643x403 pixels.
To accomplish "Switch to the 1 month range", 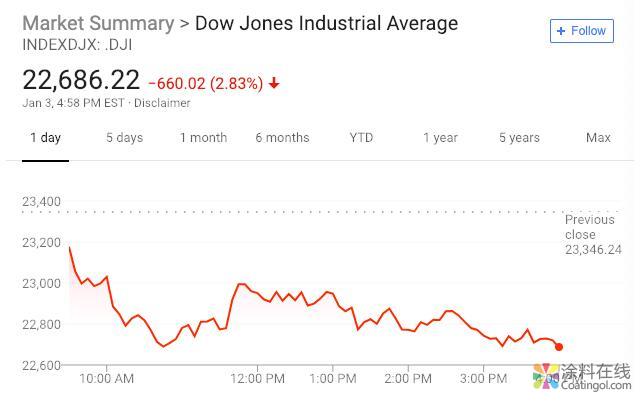I will click(x=203, y=138).
